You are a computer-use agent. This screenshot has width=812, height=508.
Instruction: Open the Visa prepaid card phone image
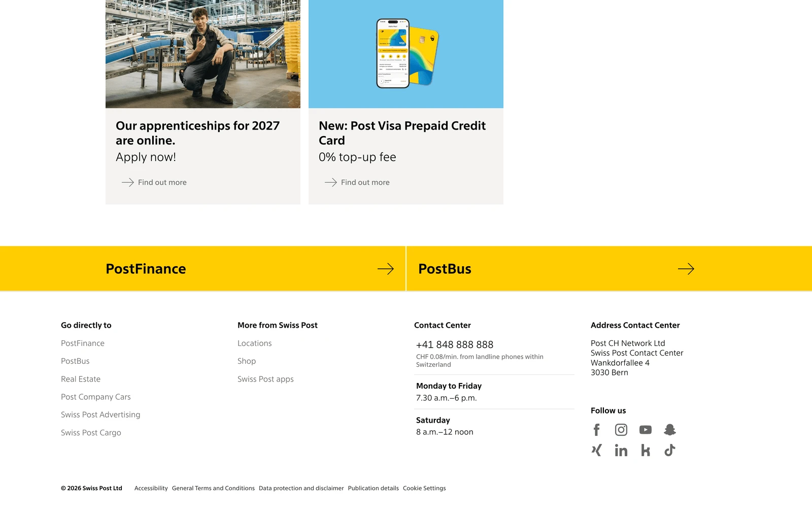(x=406, y=54)
